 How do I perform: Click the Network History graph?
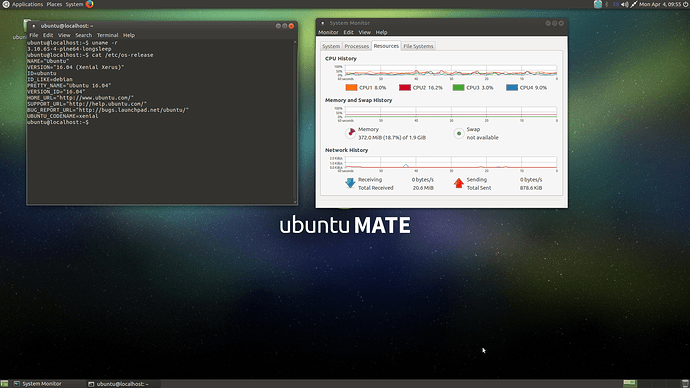[451, 163]
